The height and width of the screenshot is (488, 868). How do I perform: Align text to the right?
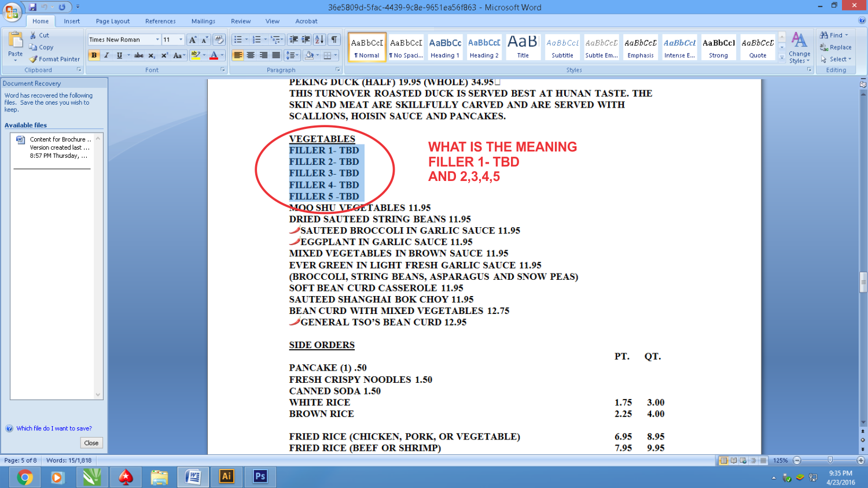point(263,56)
